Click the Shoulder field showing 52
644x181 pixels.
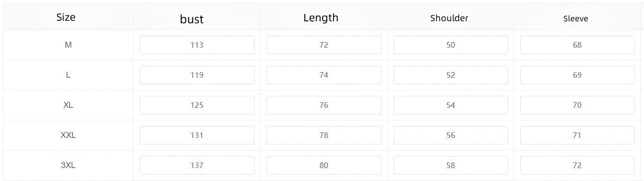point(451,75)
